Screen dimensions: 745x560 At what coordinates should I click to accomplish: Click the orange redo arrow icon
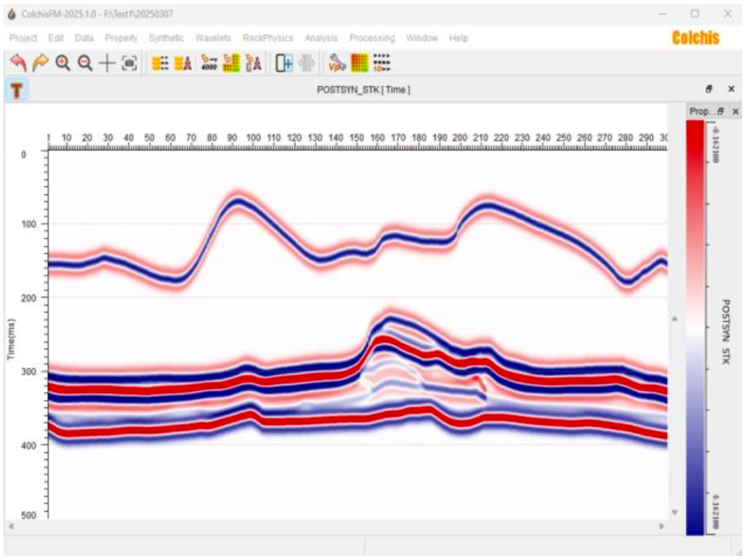pos(41,63)
